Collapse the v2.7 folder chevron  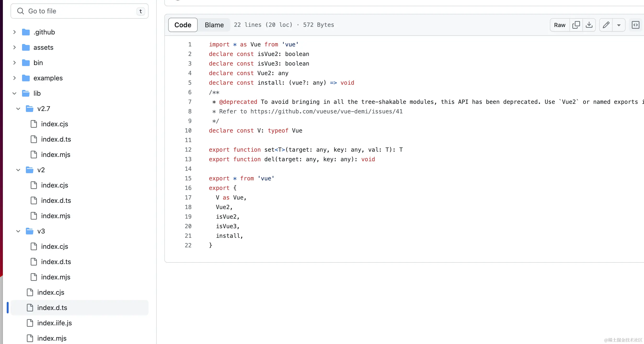pyautogui.click(x=18, y=109)
